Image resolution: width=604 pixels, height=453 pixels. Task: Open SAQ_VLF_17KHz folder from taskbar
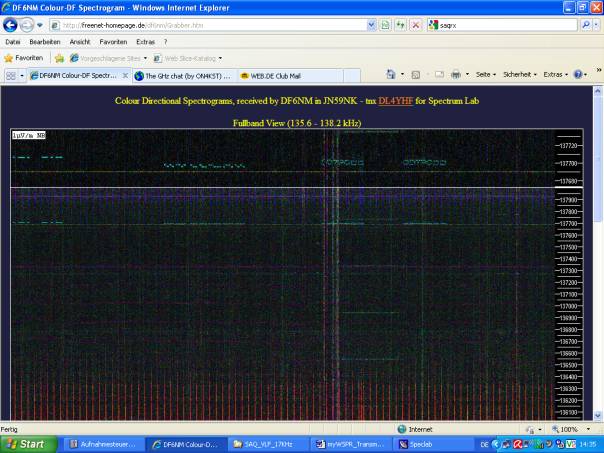(268, 445)
